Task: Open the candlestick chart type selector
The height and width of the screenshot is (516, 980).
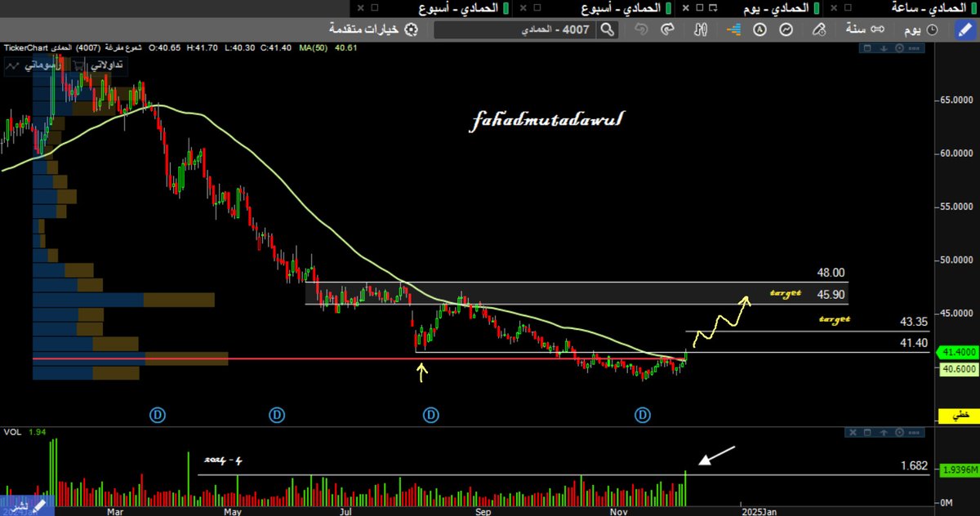Action: tap(700, 29)
